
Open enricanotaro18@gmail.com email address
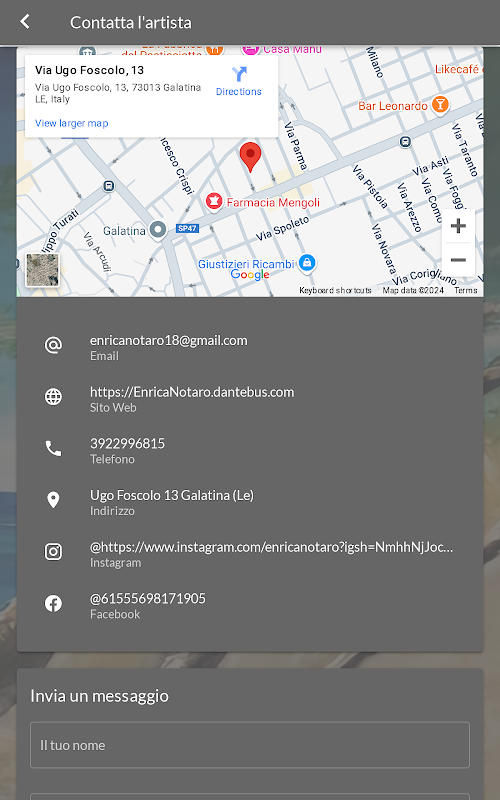(168, 340)
